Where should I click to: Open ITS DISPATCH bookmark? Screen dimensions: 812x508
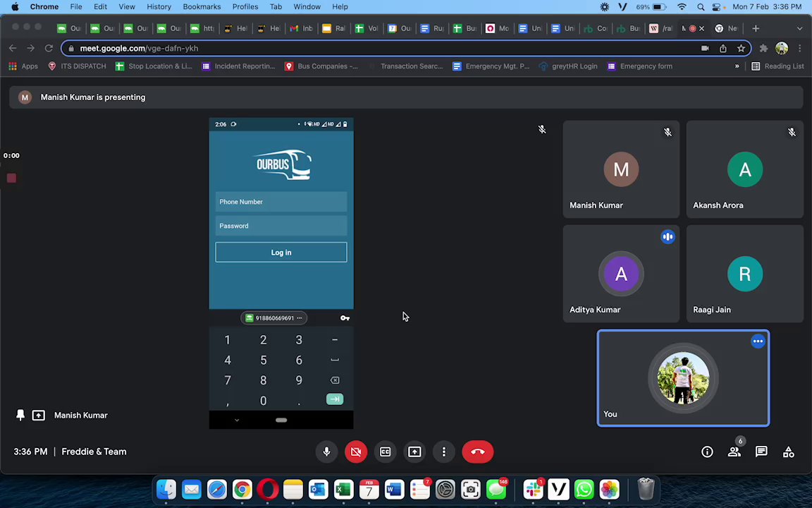coord(77,66)
